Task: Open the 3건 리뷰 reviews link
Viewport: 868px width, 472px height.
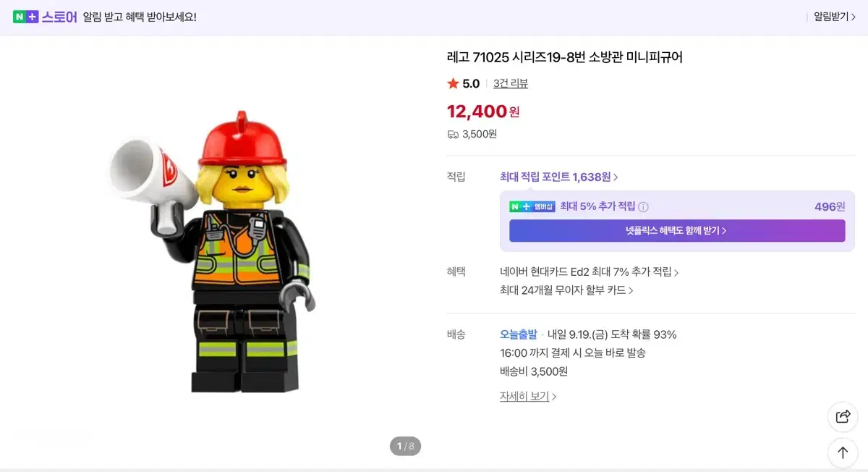Action: coord(509,83)
